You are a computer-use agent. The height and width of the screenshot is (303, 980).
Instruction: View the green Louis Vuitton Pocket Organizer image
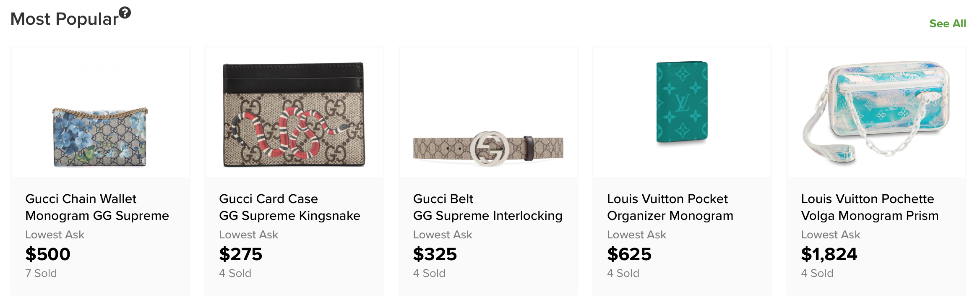coord(682,102)
